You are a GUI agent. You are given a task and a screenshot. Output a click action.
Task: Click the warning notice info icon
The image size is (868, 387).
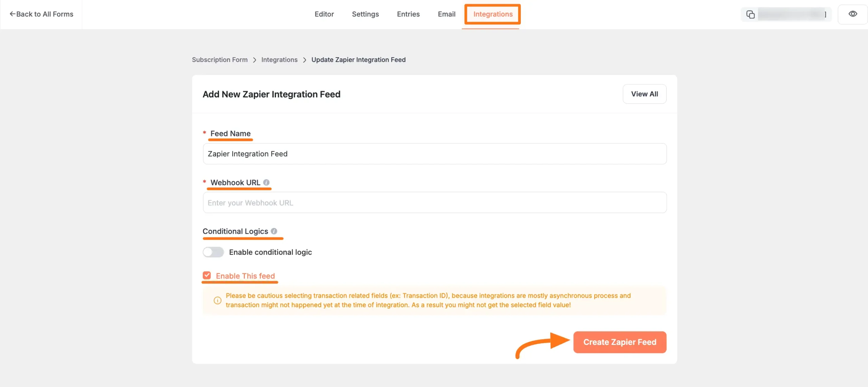tap(217, 300)
